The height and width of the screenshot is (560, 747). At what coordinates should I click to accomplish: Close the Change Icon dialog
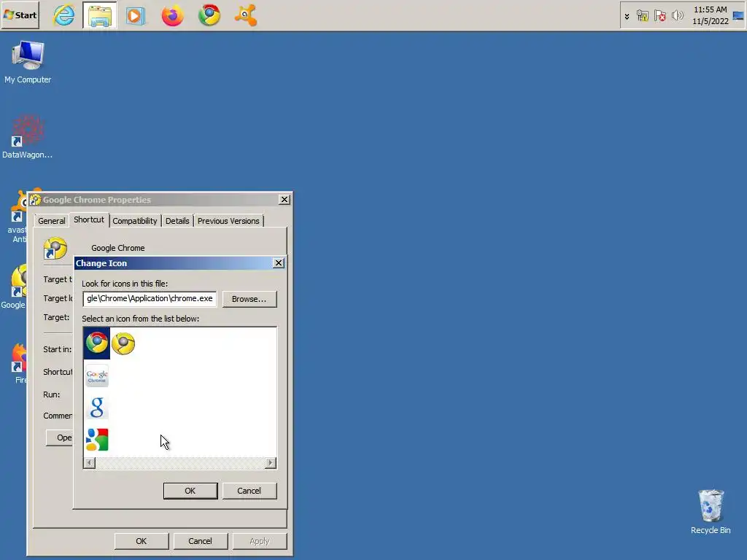point(279,262)
